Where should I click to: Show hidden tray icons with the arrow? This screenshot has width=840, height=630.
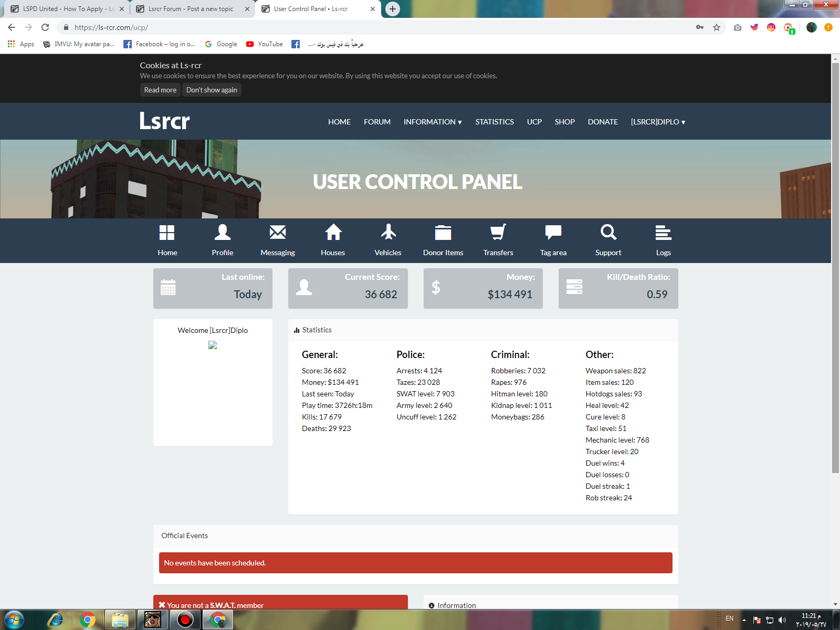[x=744, y=620]
